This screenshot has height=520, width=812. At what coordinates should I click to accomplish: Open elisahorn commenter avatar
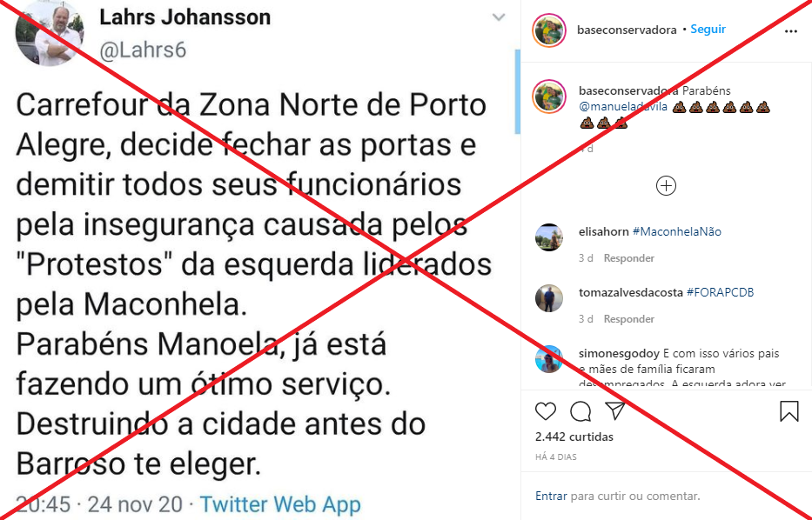click(x=549, y=237)
